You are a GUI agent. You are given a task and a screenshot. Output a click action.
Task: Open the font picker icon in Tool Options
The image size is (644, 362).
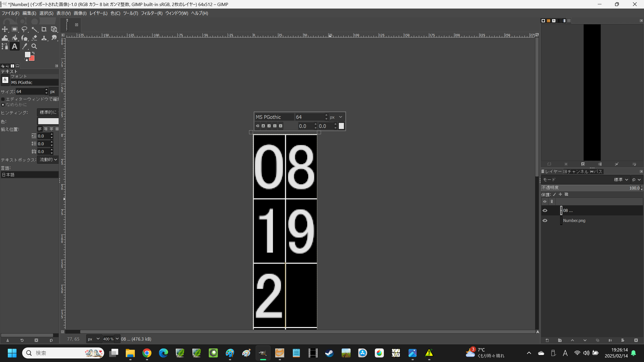(x=5, y=80)
